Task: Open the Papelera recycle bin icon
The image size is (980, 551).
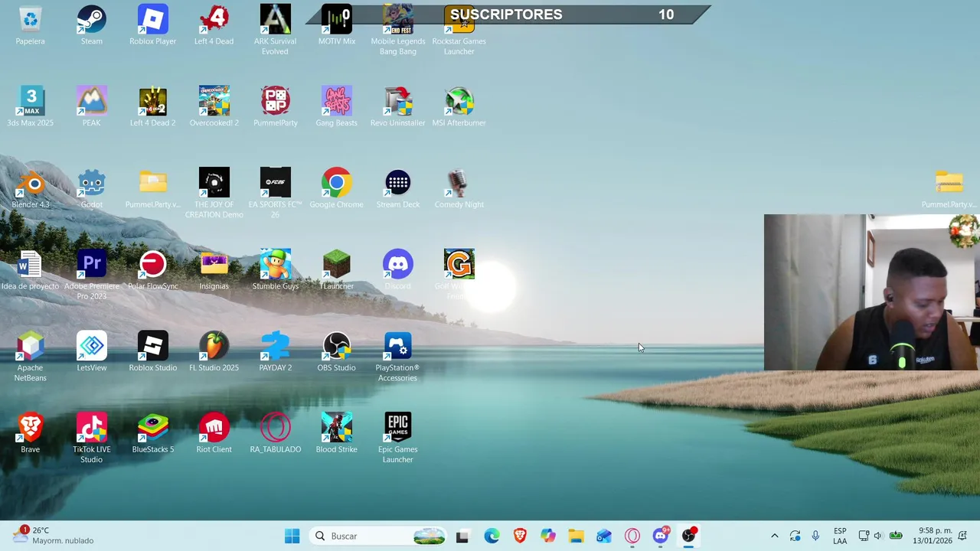Action: coord(30,25)
